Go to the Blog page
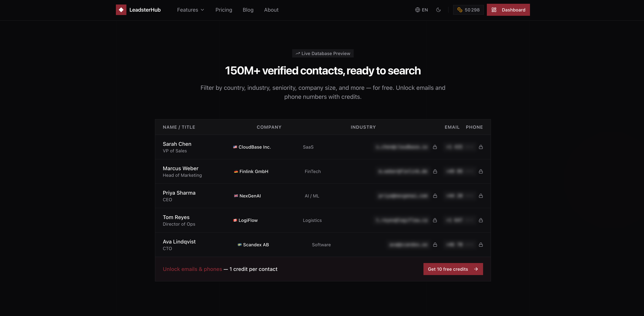Viewport: 644px width, 316px height. 248,10
